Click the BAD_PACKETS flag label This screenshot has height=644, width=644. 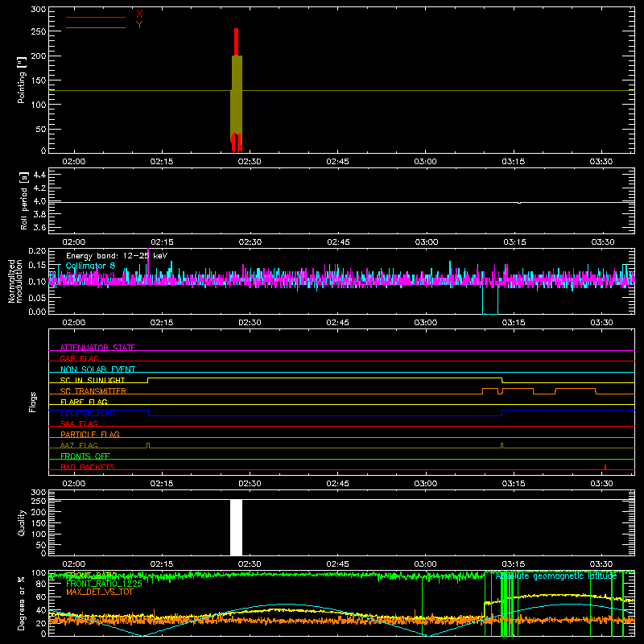tap(88, 467)
